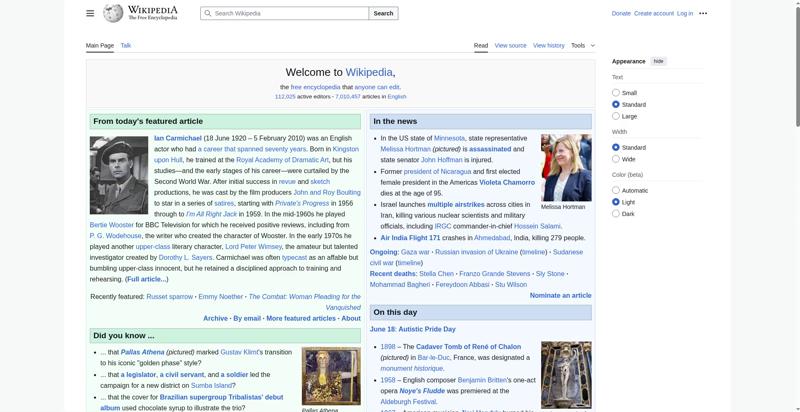
Task: Open the 1898 year link
Action: pos(388,347)
